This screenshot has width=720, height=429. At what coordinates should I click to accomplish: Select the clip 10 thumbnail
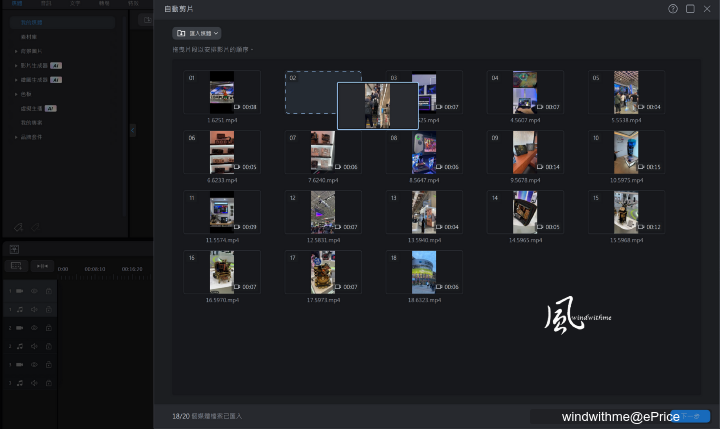pos(626,152)
